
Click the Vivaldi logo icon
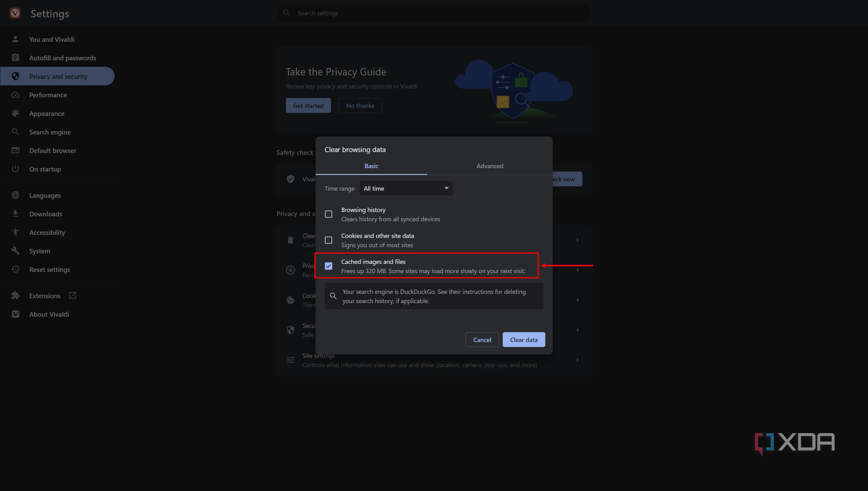pyautogui.click(x=15, y=13)
